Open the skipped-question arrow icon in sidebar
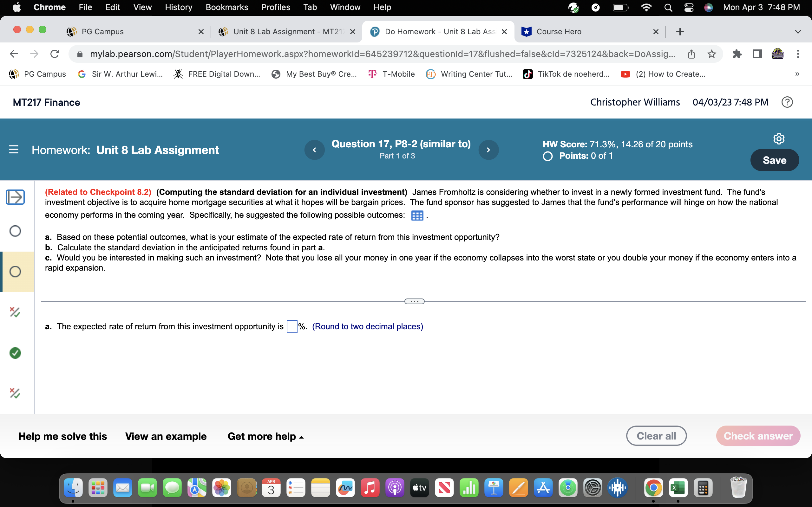This screenshot has height=507, width=812. [x=15, y=197]
